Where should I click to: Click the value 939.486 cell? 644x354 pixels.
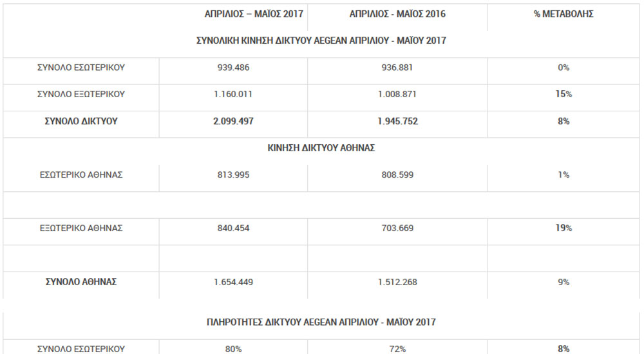coord(233,68)
